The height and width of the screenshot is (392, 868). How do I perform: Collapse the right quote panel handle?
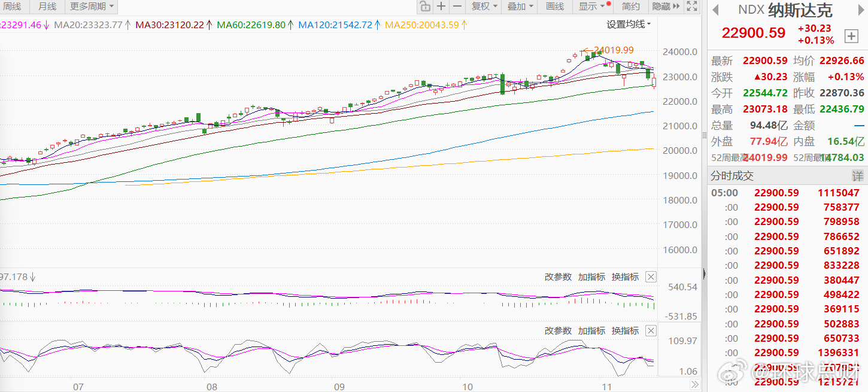pyautogui.click(x=704, y=274)
